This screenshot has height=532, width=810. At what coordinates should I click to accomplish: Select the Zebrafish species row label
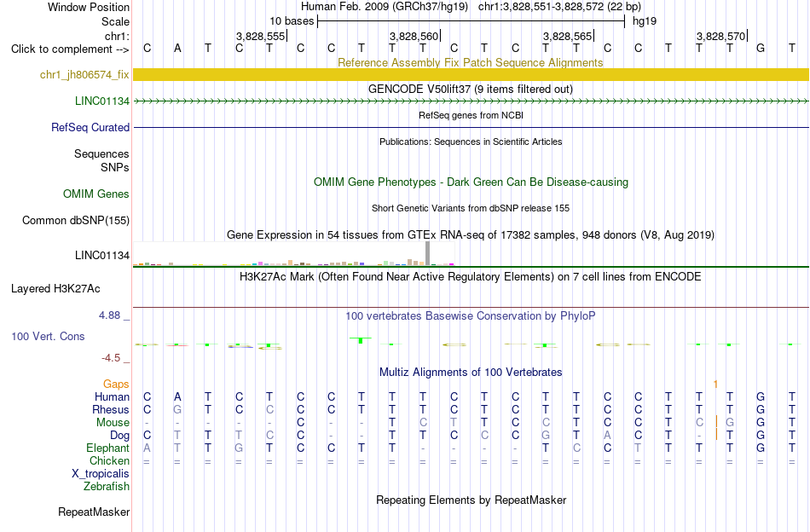tap(107, 486)
